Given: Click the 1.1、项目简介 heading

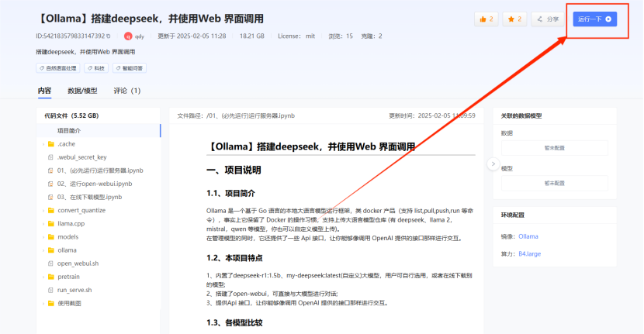Looking at the screenshot, I should 230,193.
